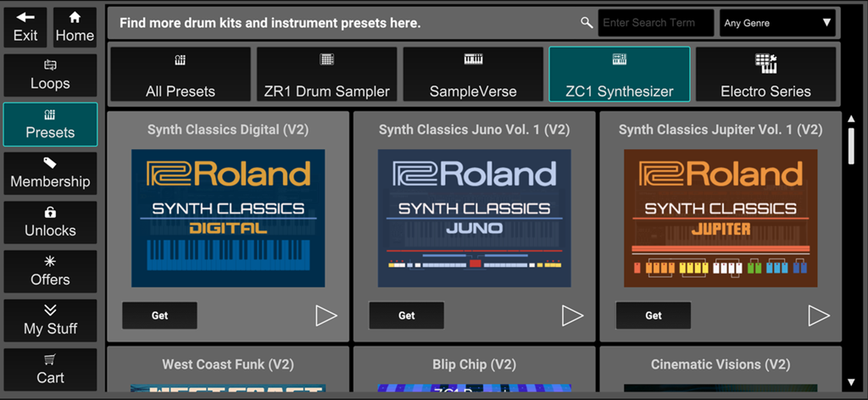Open the Unlocks section
This screenshot has width=868, height=400.
50,222
